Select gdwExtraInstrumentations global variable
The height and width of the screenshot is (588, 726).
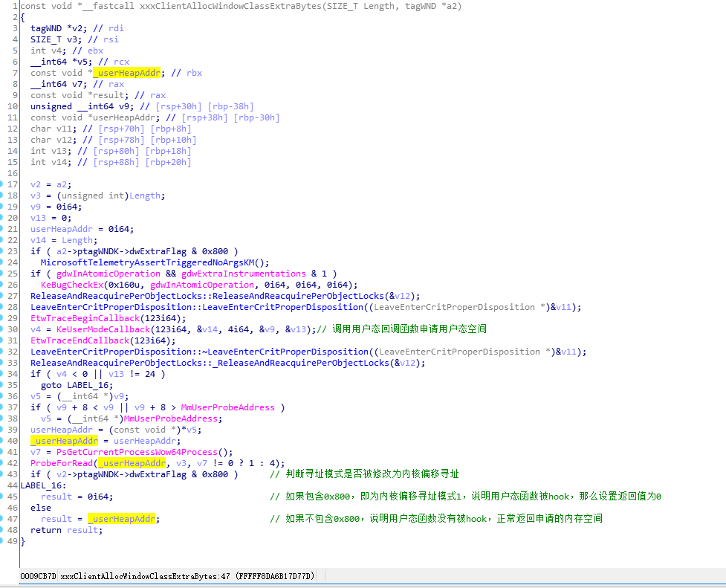[x=244, y=274]
